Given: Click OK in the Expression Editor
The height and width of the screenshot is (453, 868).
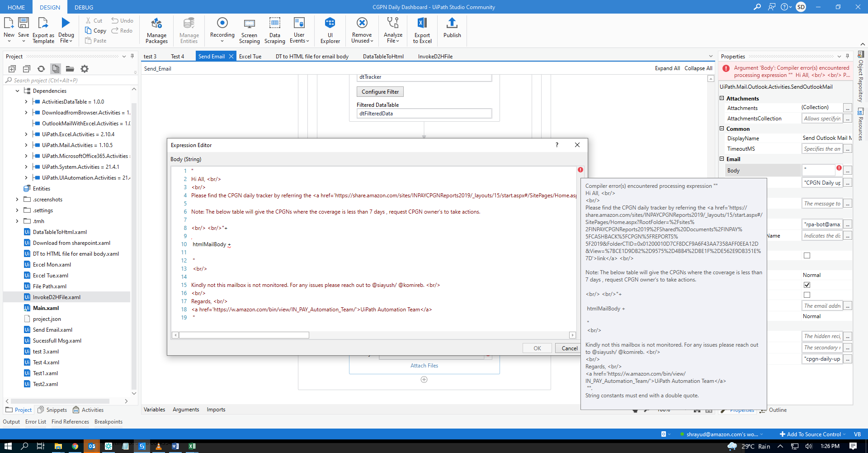Looking at the screenshot, I should click(x=537, y=348).
